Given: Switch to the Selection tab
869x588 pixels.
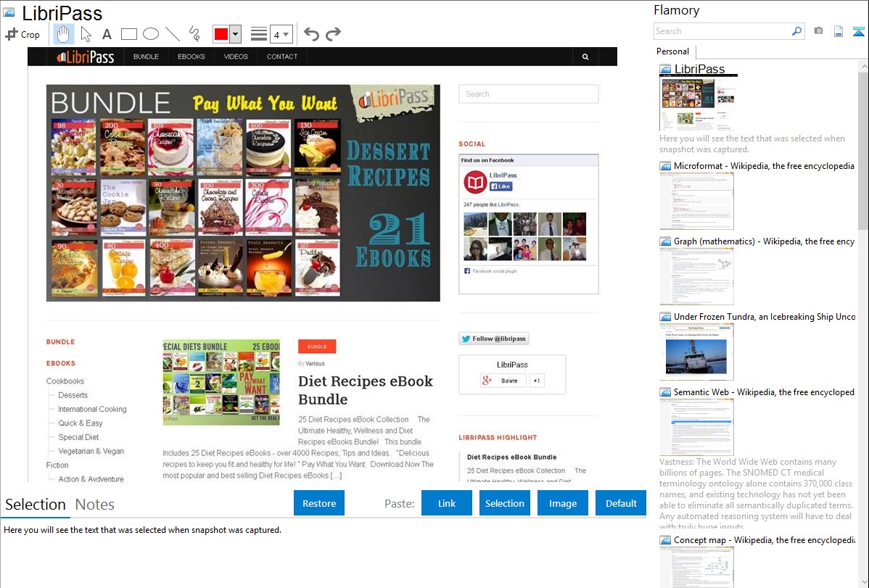Looking at the screenshot, I should (36, 505).
